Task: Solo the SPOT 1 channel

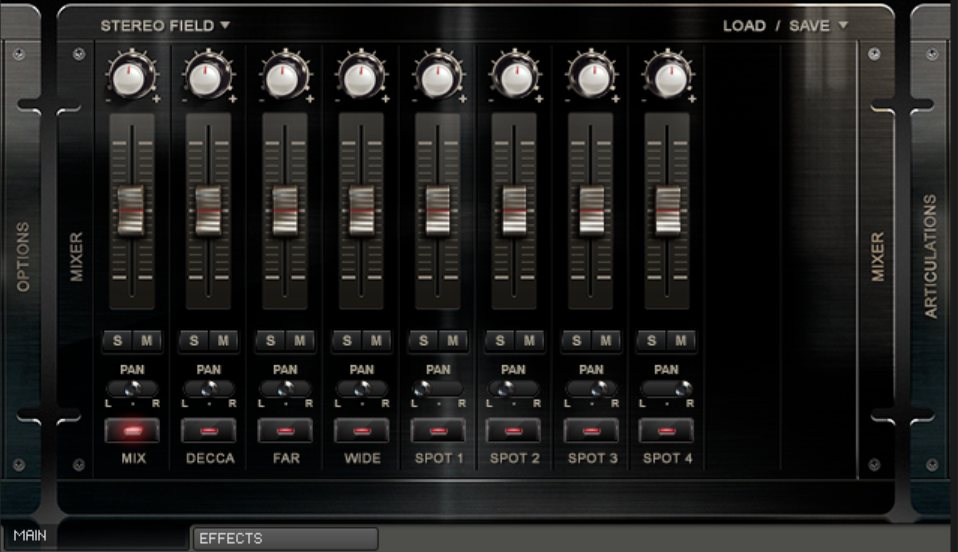Action: pos(423,341)
